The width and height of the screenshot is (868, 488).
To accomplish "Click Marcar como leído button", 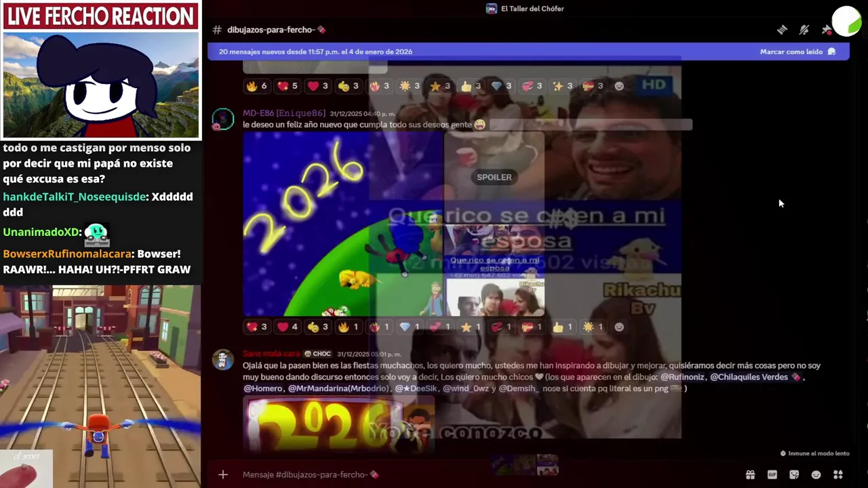I will 797,52.
